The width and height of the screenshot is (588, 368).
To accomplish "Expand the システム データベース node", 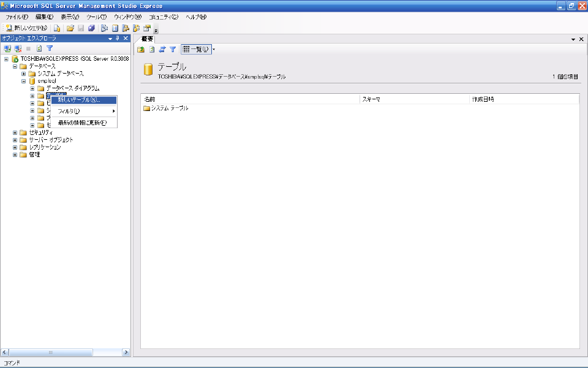I will [x=23, y=74].
